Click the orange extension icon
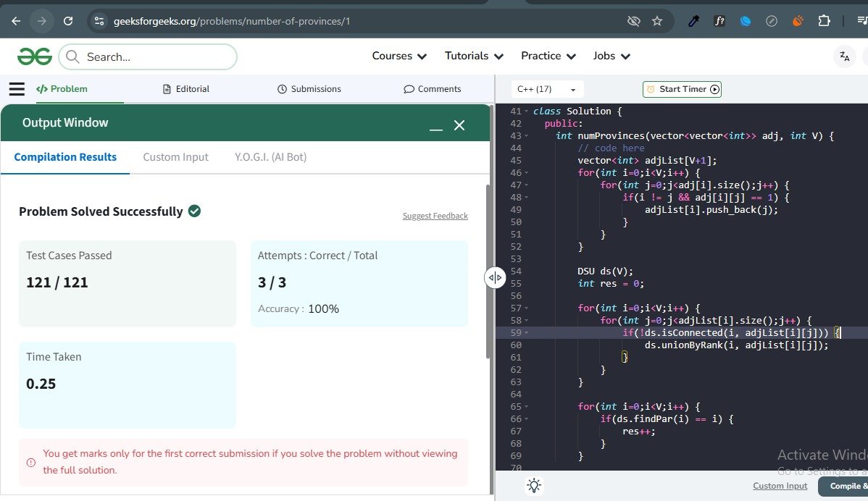 coord(798,21)
